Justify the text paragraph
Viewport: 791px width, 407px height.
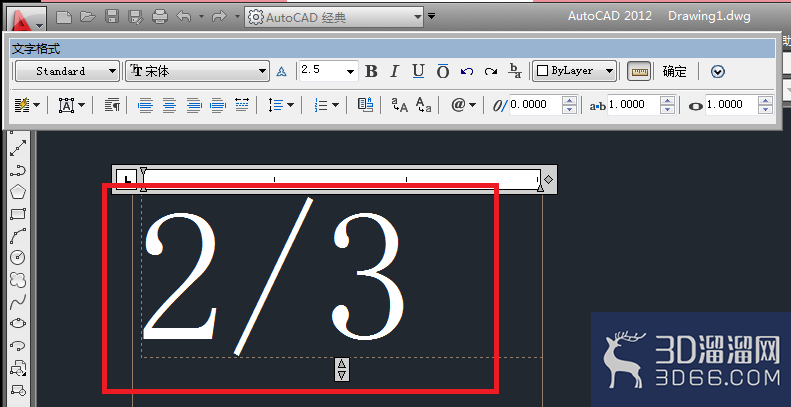point(218,105)
